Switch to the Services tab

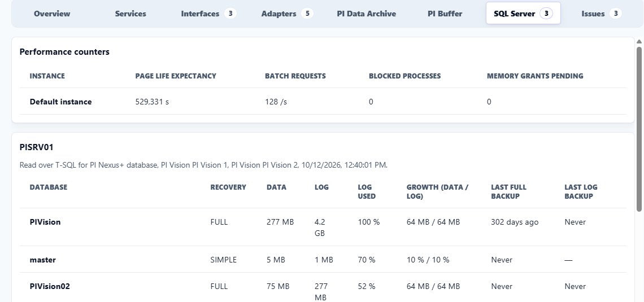pyautogui.click(x=130, y=14)
